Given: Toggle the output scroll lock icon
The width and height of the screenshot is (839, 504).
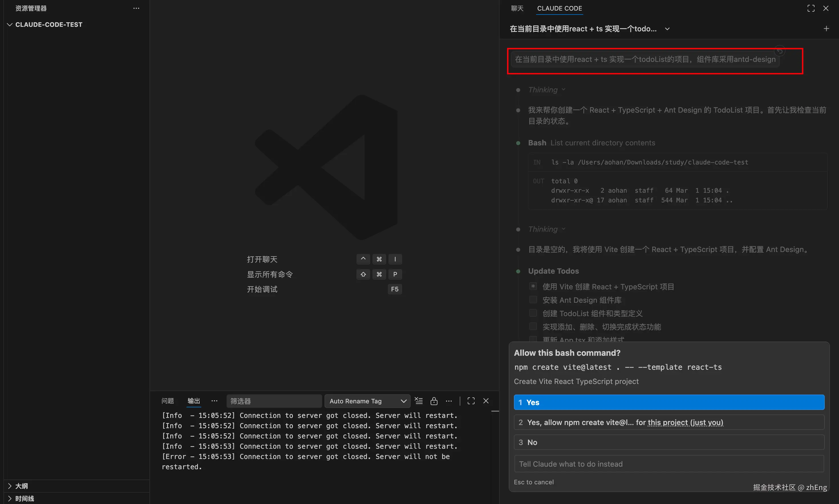Looking at the screenshot, I should [x=434, y=401].
